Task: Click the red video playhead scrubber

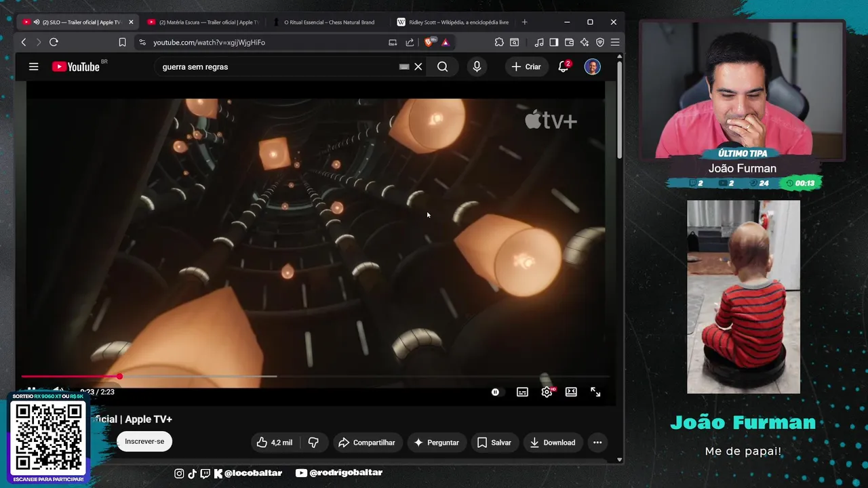Action: [x=119, y=376]
